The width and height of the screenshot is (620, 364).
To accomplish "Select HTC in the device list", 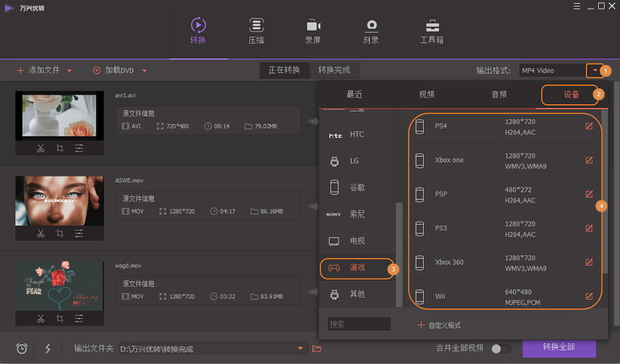I will point(357,135).
